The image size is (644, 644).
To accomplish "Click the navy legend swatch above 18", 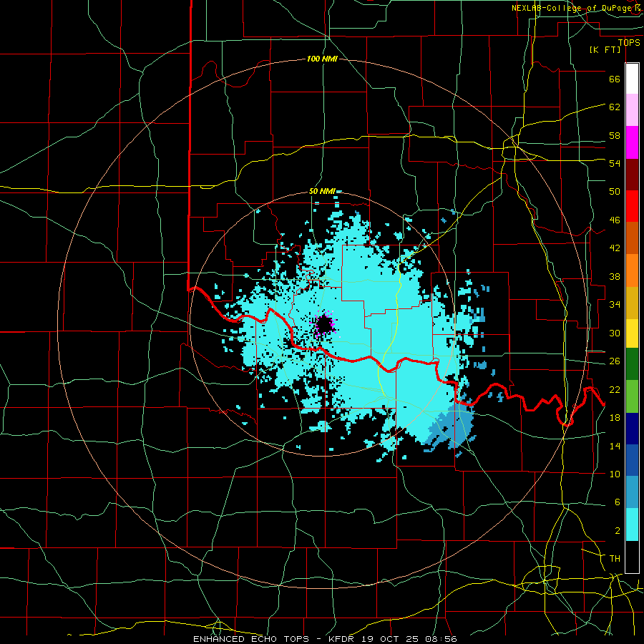I will click(632, 429).
